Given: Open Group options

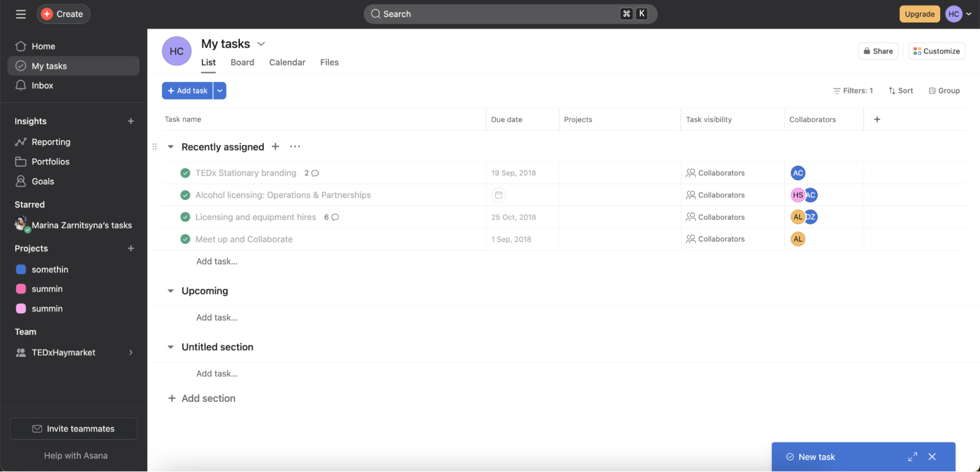Looking at the screenshot, I should click(x=944, y=91).
